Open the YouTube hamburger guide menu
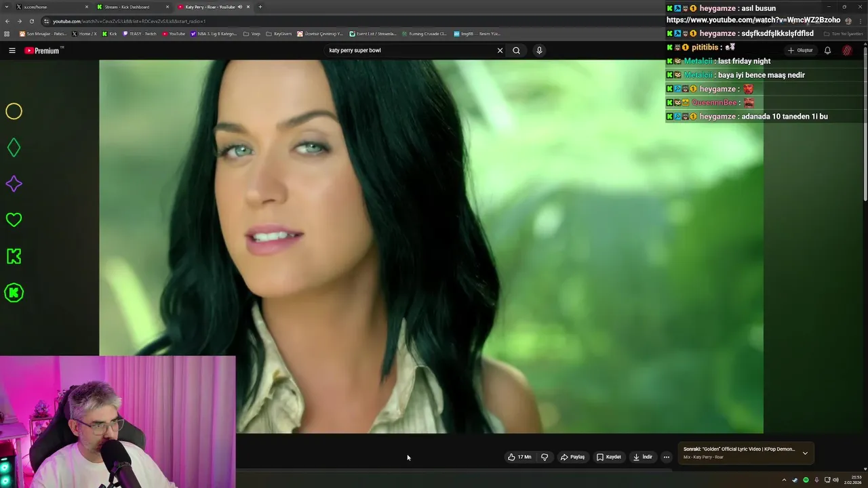 [12, 50]
